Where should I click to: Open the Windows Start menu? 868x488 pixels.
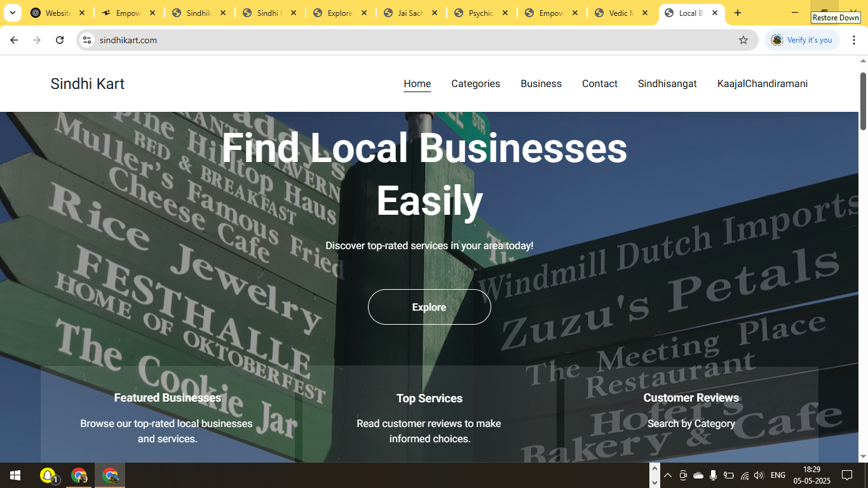pos(15,475)
